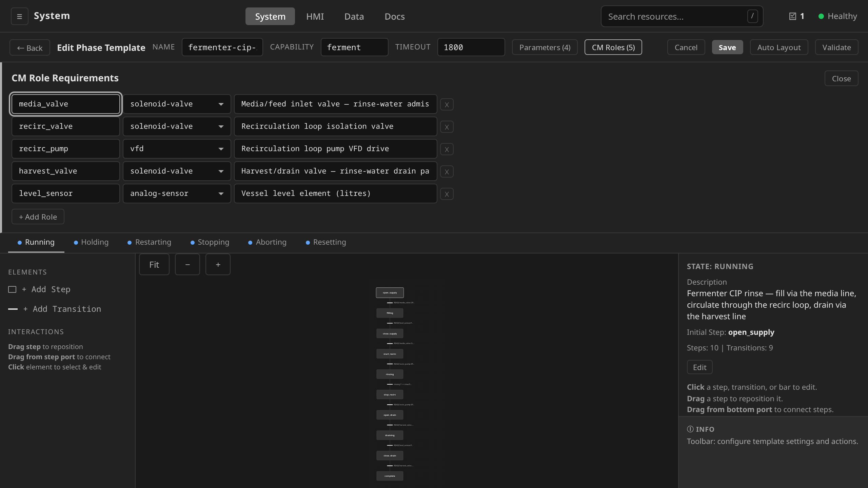Edit the recirc_pump role name field
Screen dimensions: 868x488
click(66, 149)
